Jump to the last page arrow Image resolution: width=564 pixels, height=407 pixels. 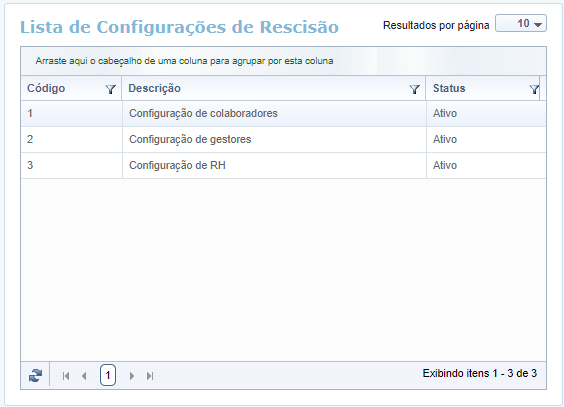point(150,376)
